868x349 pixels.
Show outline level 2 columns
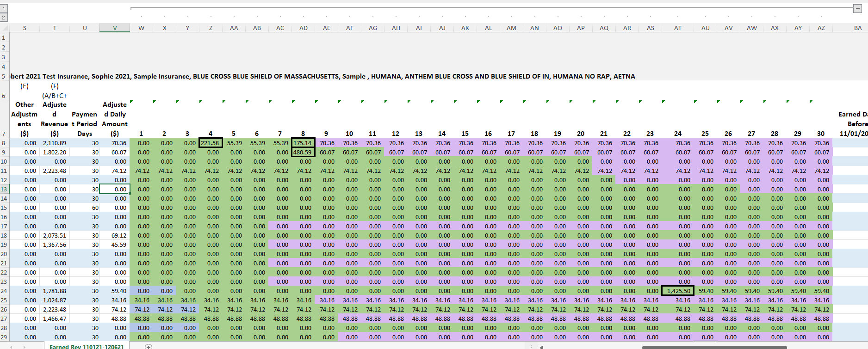pyautogui.click(x=4, y=17)
